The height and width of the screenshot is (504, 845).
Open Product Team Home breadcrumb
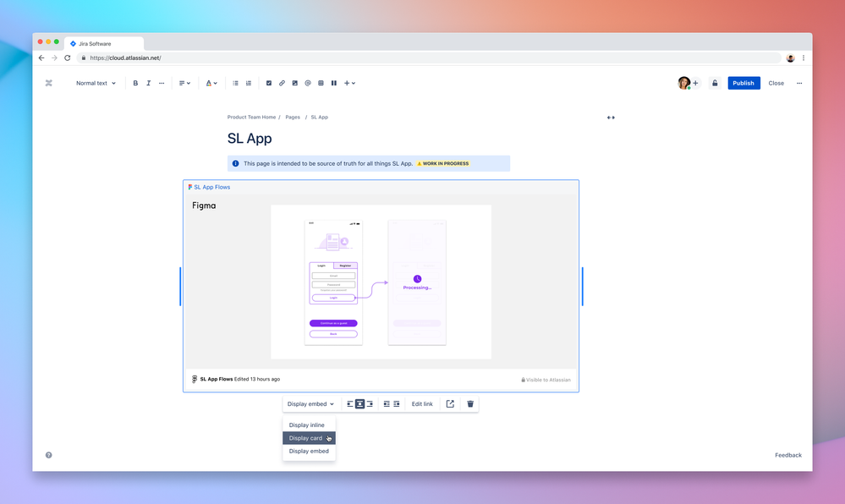(x=251, y=117)
